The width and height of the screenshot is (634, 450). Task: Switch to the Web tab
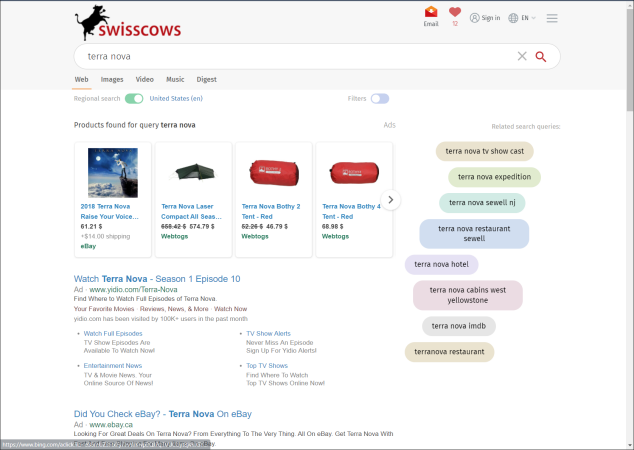81,79
